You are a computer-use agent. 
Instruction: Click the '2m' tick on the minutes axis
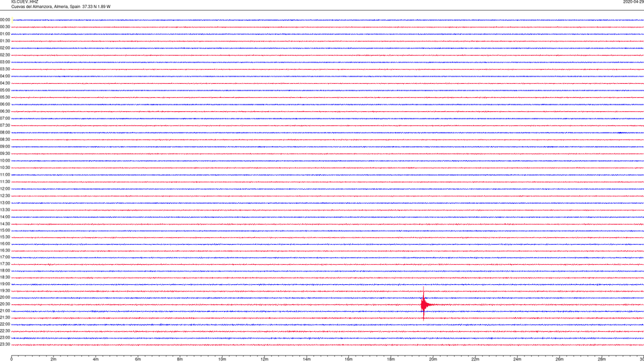point(54,359)
